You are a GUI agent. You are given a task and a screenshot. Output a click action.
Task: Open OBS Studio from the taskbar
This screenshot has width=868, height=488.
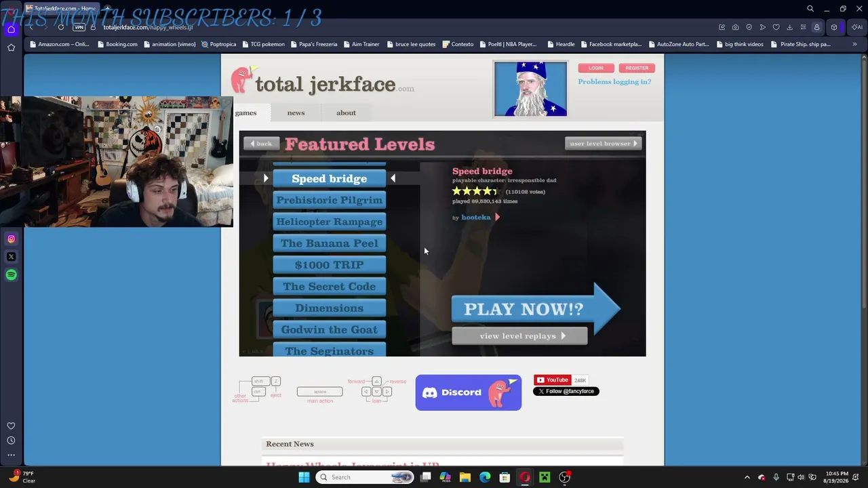click(x=564, y=477)
